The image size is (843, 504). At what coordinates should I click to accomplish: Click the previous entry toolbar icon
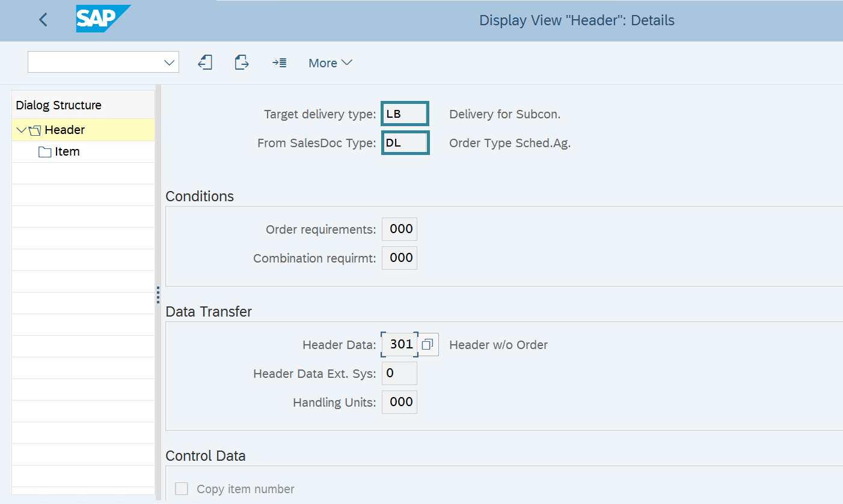point(205,62)
